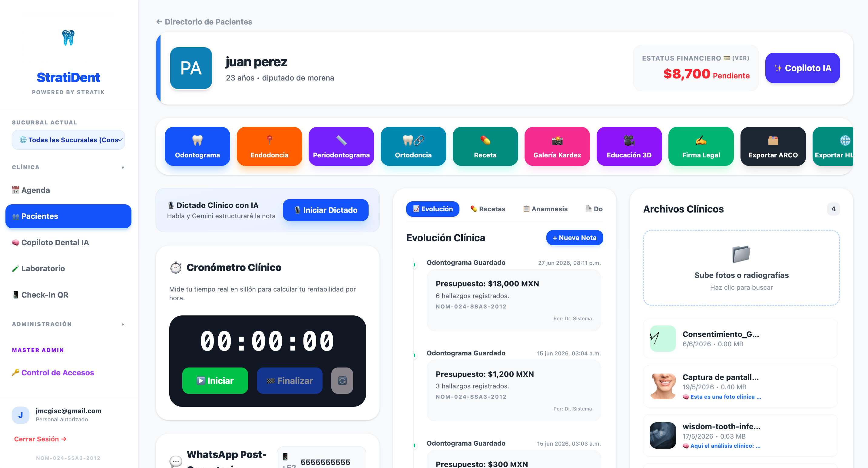Screen dimensions: 868x468
Task: Open the wisdom-tooth-infe... x-ray thumbnail
Action: tap(662, 435)
